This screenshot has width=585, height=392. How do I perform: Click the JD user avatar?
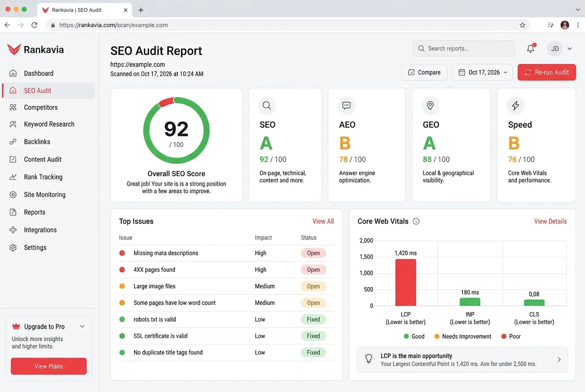tap(555, 49)
